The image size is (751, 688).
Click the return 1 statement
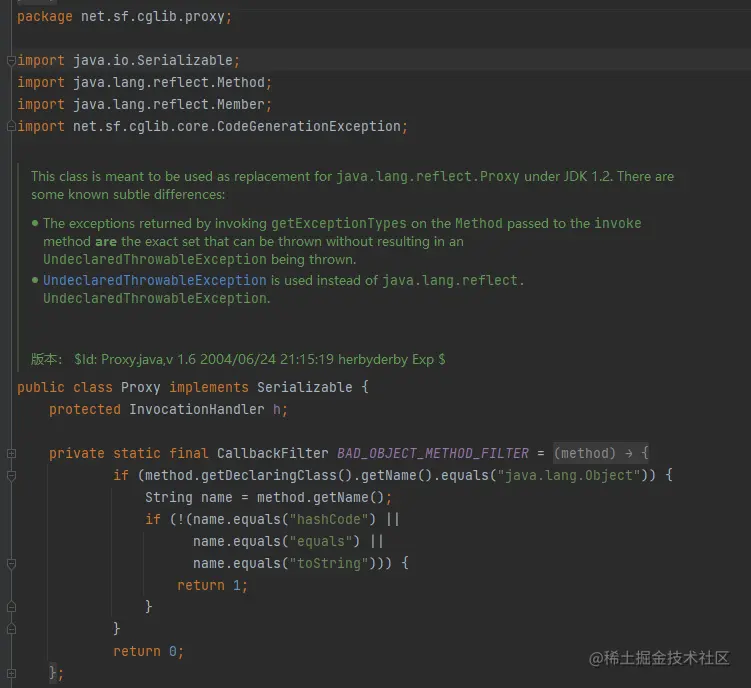click(212, 585)
